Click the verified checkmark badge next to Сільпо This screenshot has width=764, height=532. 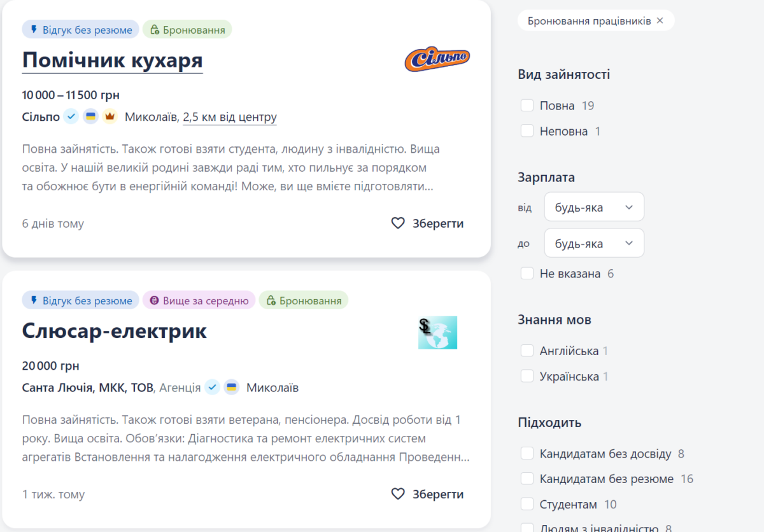pyautogui.click(x=71, y=116)
